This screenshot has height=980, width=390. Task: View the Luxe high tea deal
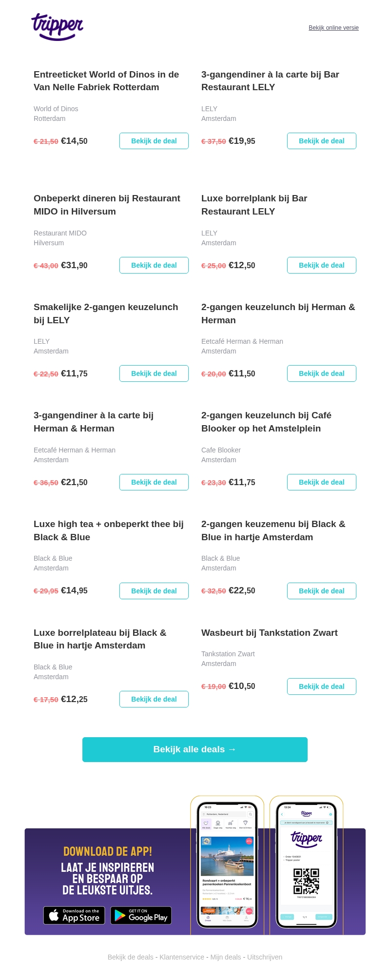point(154,590)
